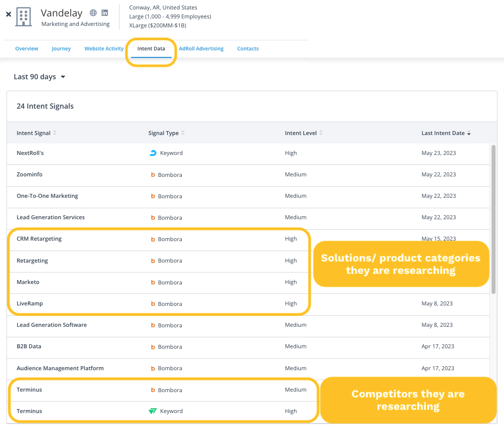Open Vandelay's LinkedIn profile icon

(x=105, y=13)
